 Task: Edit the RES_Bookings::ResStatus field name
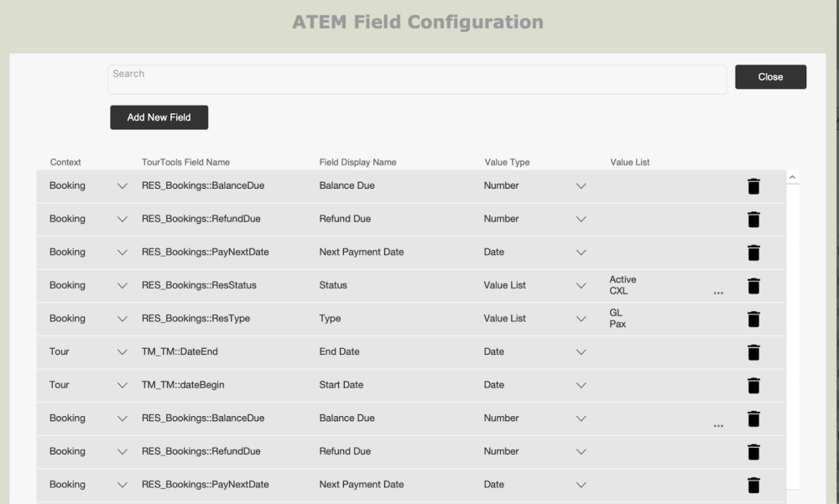point(199,285)
